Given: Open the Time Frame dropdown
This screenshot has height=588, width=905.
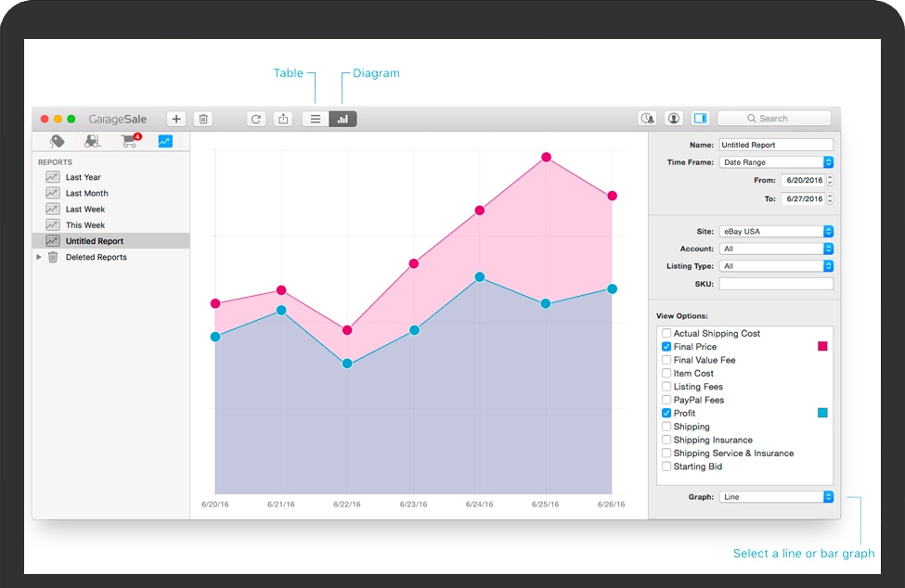Looking at the screenshot, I should tap(776, 162).
